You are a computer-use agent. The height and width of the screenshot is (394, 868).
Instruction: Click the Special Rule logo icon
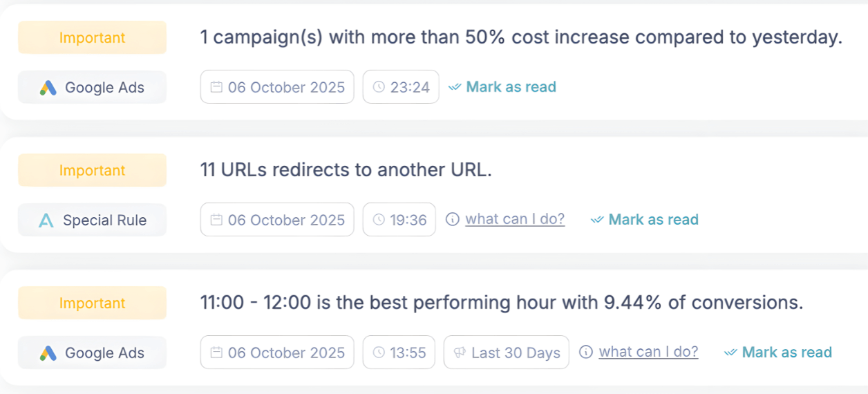pyautogui.click(x=46, y=221)
